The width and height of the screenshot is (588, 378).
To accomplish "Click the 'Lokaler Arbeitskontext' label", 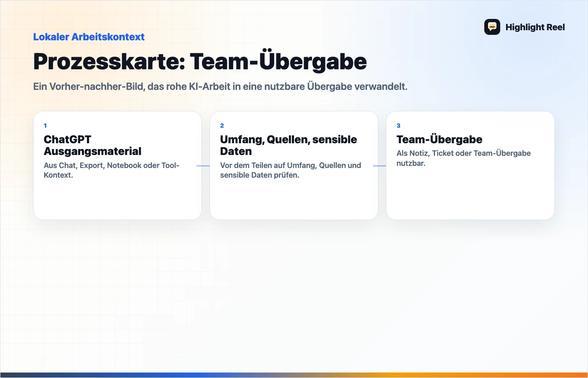I will pos(89,37).
